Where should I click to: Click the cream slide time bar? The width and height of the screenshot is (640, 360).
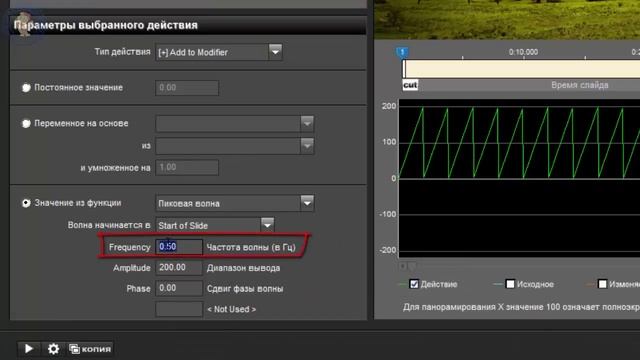521,69
